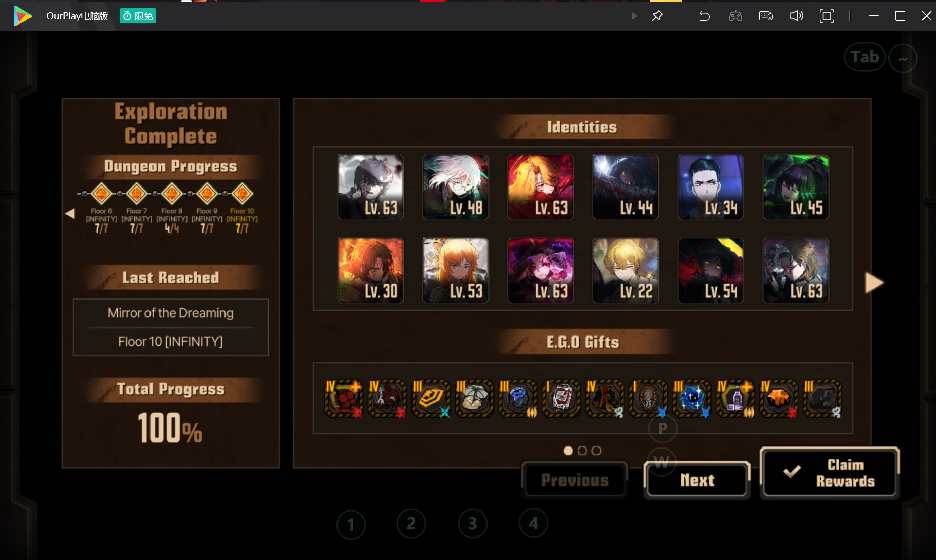Screen dimensions: 936x560
Task: Mute sound with the speaker icon
Action: pos(796,16)
